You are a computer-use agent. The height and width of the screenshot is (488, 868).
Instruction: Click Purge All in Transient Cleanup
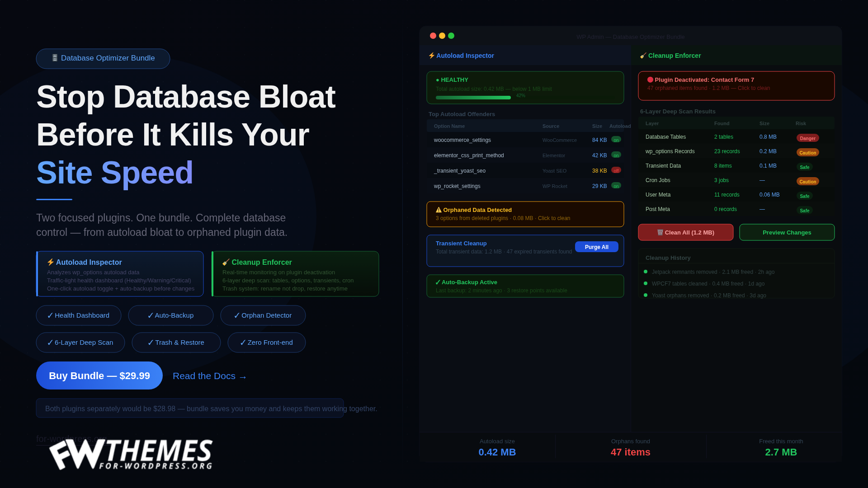click(x=596, y=247)
